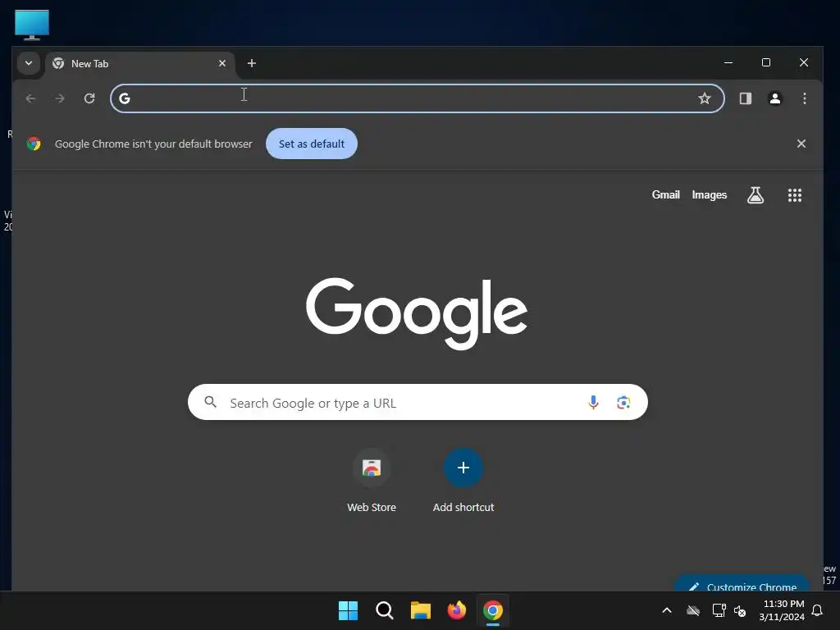Image resolution: width=840 pixels, height=630 pixels.
Task: Reload the page
Action: click(89, 98)
